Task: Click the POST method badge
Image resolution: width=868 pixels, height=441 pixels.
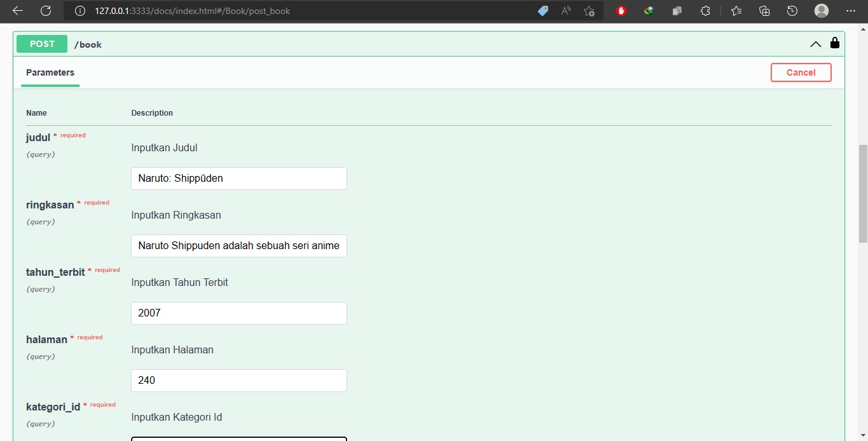Action: coord(42,44)
